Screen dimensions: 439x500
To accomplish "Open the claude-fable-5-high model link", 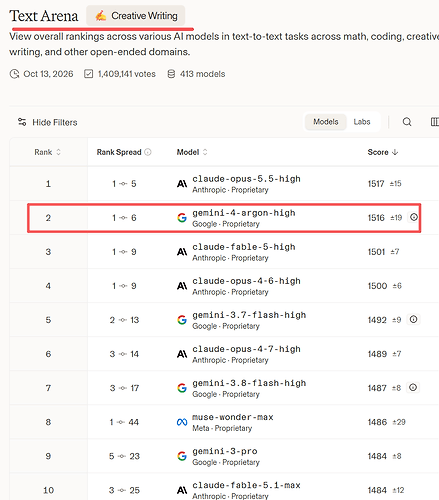I will pos(244,247).
